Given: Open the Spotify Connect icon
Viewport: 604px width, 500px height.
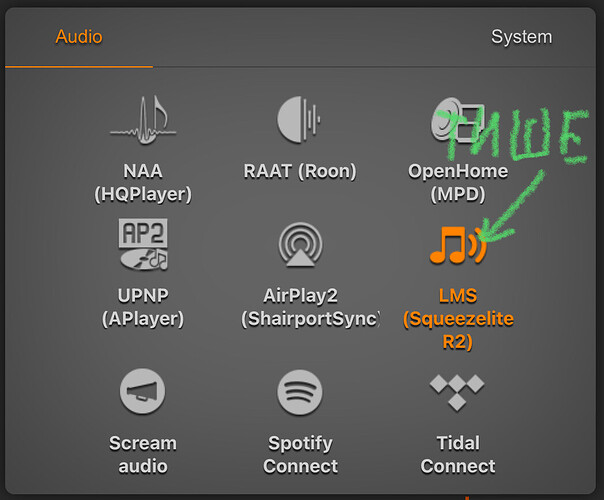Looking at the screenshot, I should (x=302, y=392).
